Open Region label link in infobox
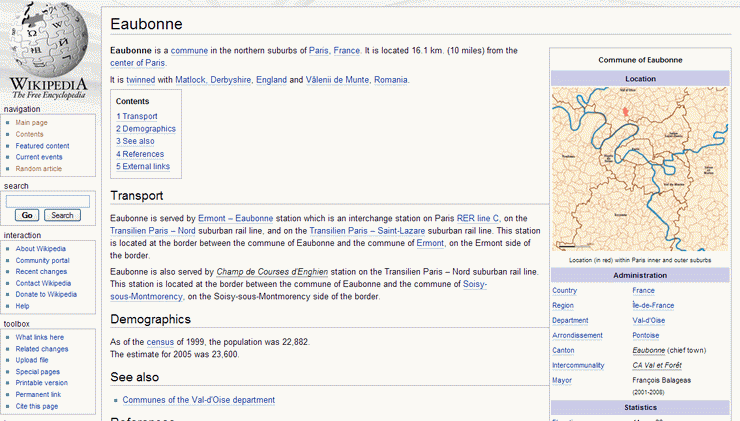Viewport: 740px width, 421px height. (563, 306)
